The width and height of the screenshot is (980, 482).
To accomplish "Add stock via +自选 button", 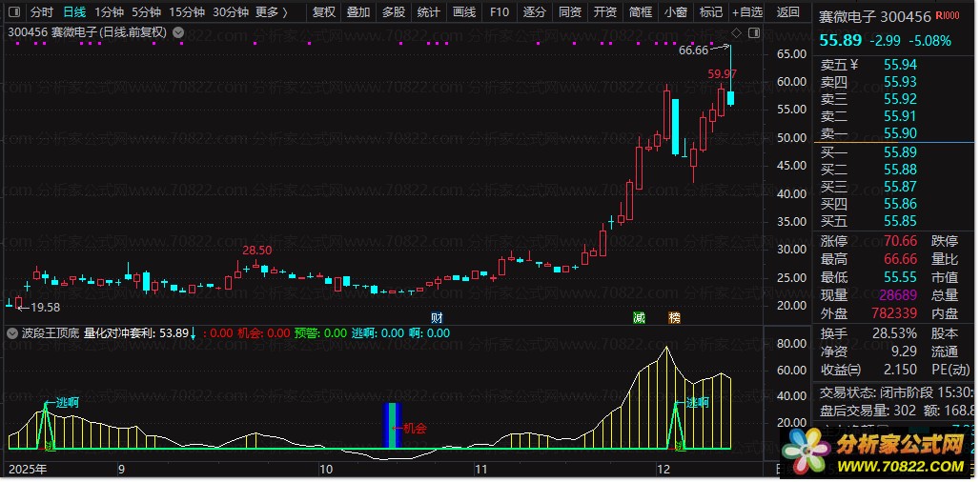I will click(747, 11).
